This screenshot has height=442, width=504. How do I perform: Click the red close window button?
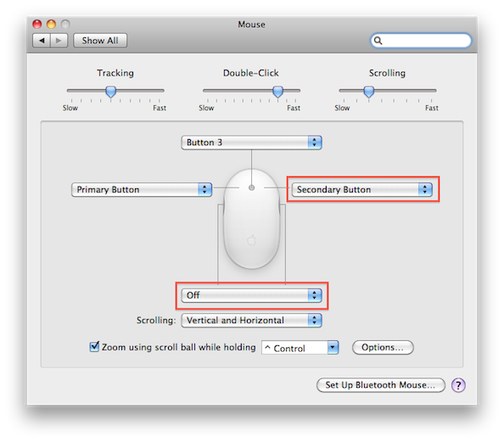tap(37, 24)
